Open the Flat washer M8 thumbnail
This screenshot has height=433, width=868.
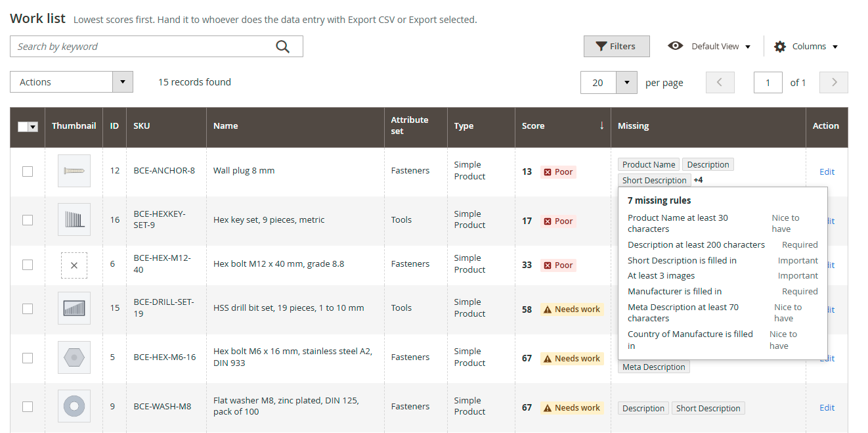74,407
